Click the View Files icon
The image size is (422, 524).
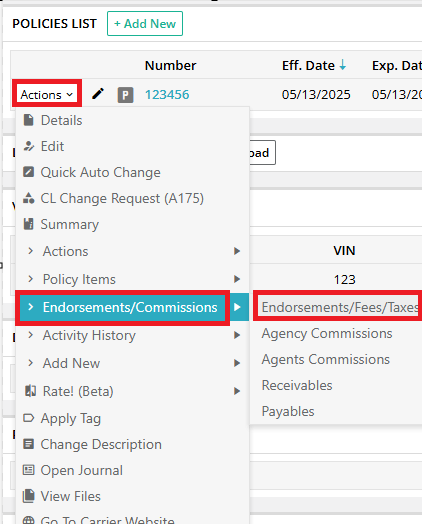click(x=28, y=496)
